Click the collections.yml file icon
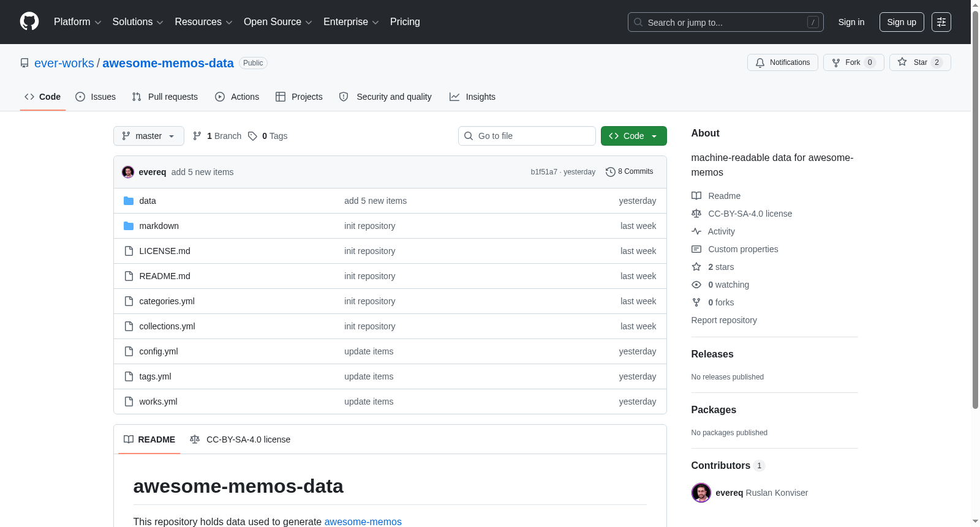 coord(129,326)
